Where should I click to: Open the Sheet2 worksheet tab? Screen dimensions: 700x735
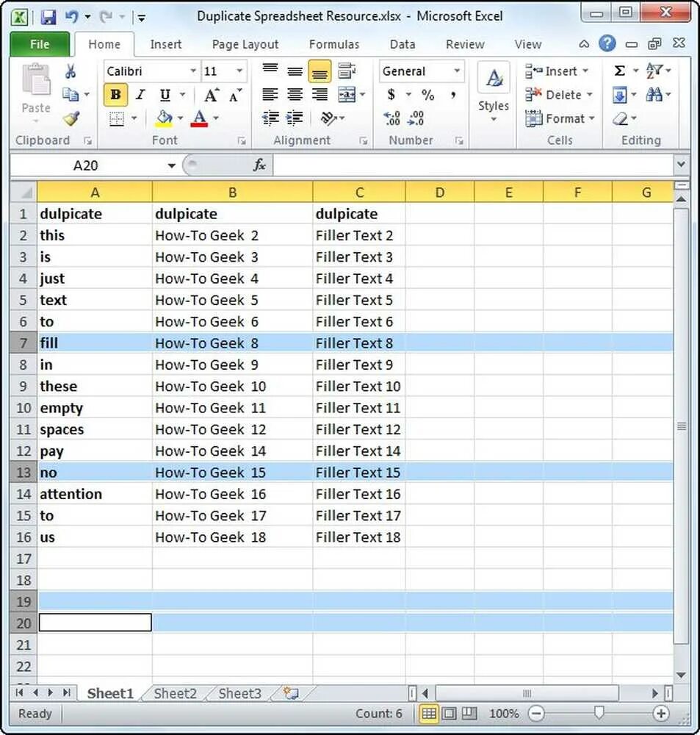(x=175, y=693)
